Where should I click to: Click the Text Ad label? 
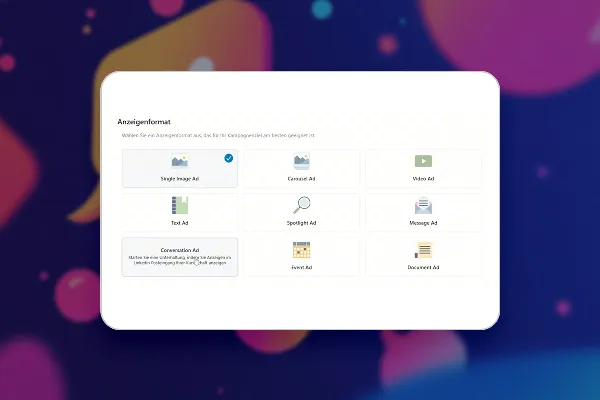point(179,223)
